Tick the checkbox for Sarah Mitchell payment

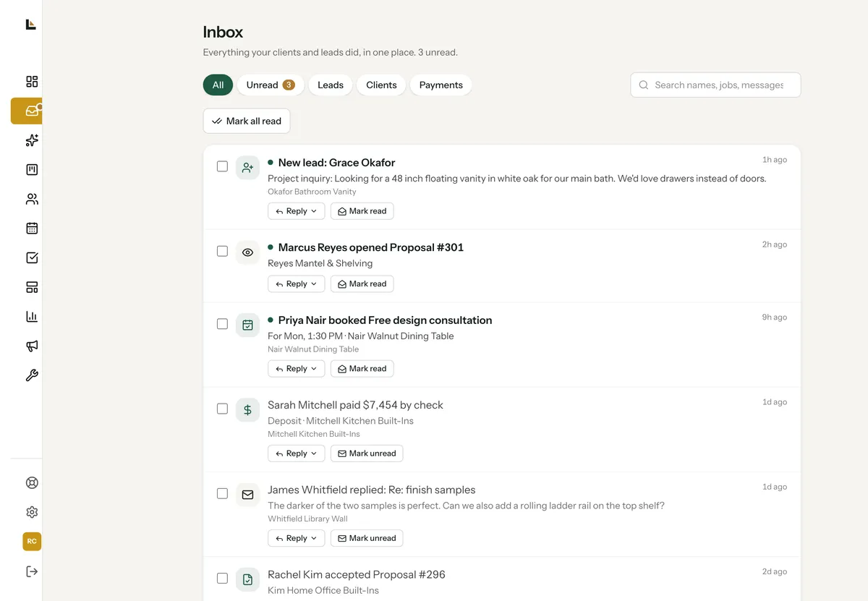(x=223, y=409)
